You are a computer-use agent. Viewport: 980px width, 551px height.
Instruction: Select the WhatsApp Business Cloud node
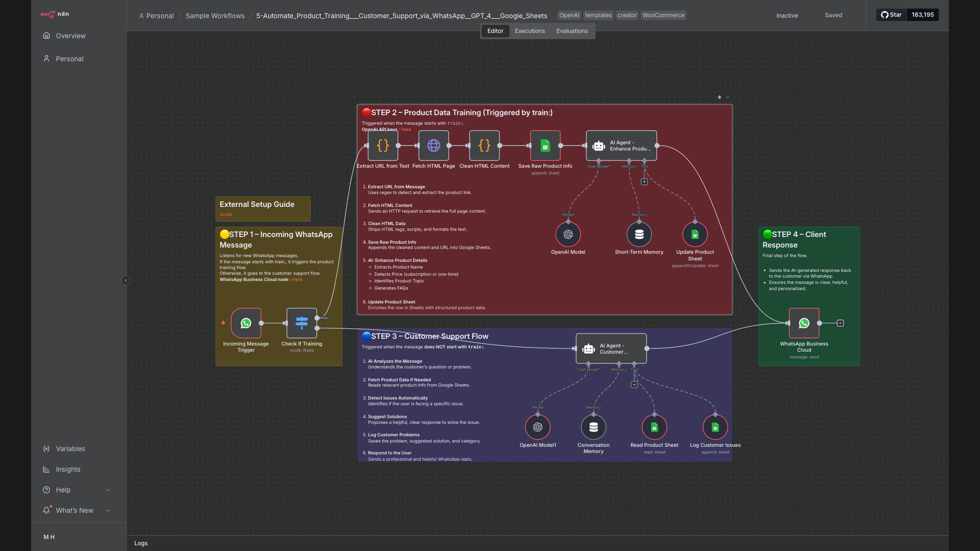(x=804, y=323)
